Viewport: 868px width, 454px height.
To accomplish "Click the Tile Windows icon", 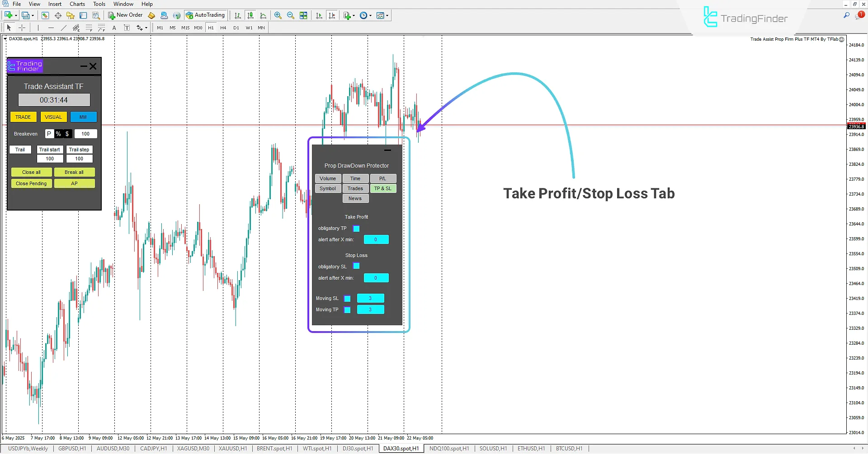I will pos(304,15).
